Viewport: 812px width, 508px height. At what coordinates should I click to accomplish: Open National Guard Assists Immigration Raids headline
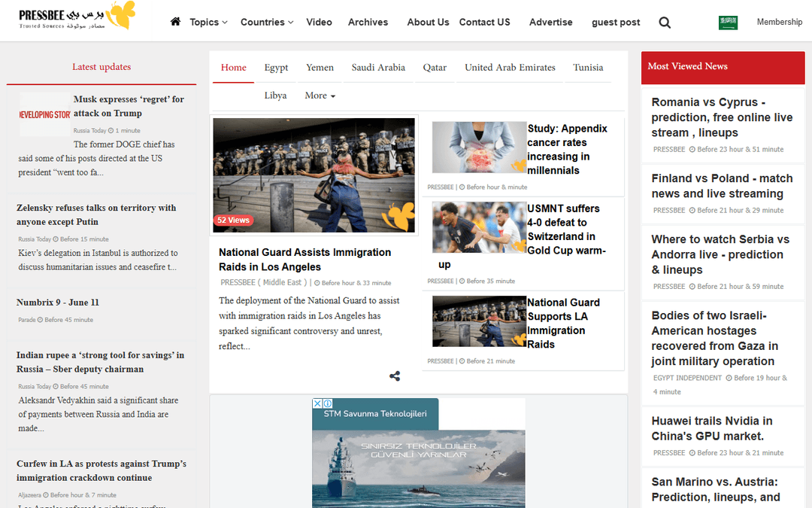[x=304, y=259]
